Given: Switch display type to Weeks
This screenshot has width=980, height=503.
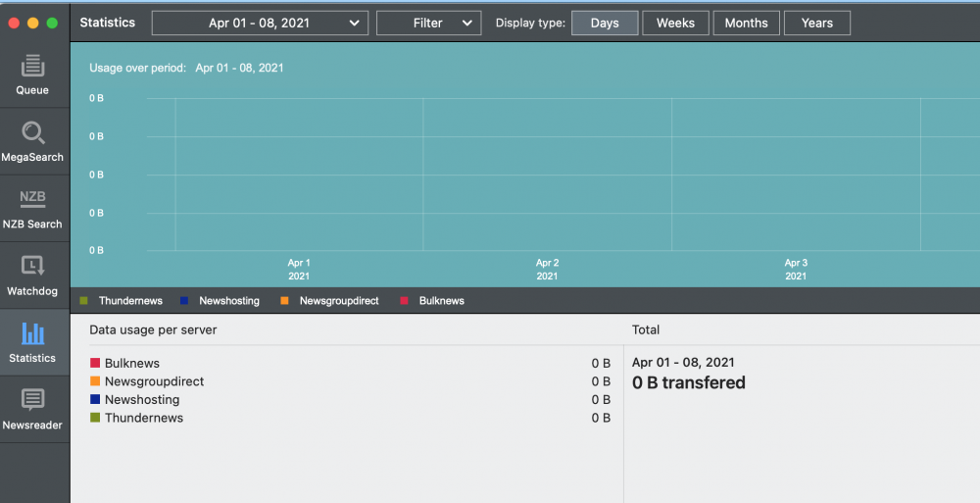Looking at the screenshot, I should pos(675,23).
